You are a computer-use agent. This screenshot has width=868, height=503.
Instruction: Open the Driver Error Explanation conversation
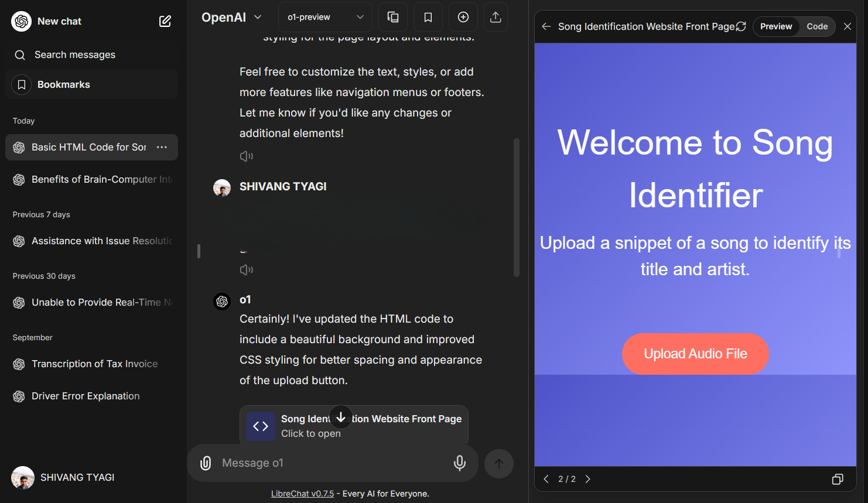tap(86, 396)
